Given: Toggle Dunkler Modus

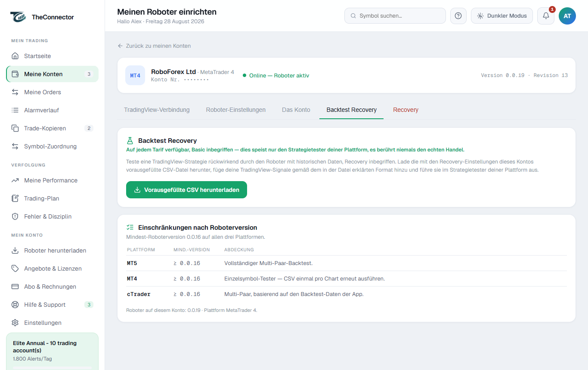Looking at the screenshot, I should point(502,16).
